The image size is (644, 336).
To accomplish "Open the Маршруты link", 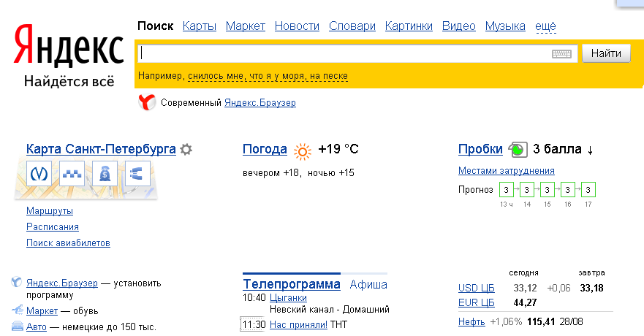I will (50, 211).
